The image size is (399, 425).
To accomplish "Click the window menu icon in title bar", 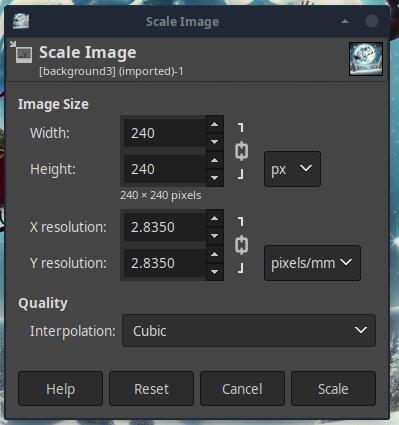I will click(x=21, y=21).
